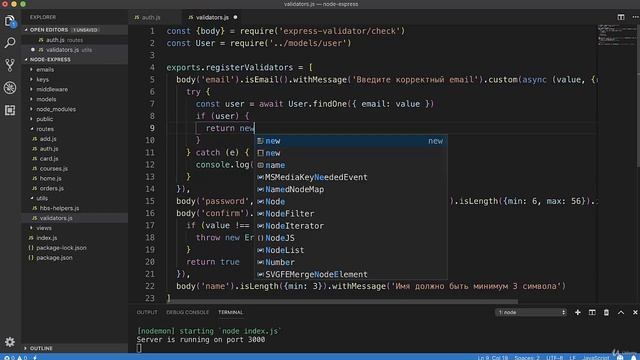Image resolution: width=640 pixels, height=360 pixels.
Task: Open the Extensions view in activity bar
Action: (10, 110)
